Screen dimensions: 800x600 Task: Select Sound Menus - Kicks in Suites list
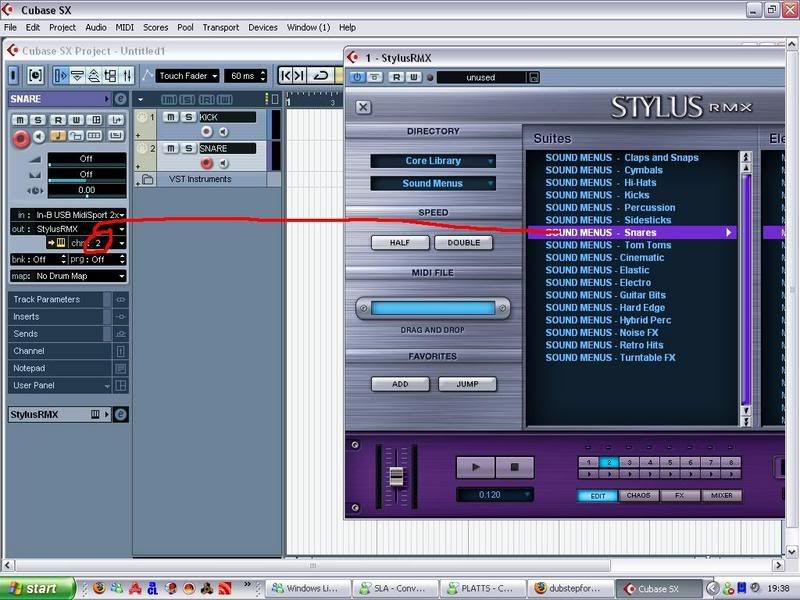point(597,195)
